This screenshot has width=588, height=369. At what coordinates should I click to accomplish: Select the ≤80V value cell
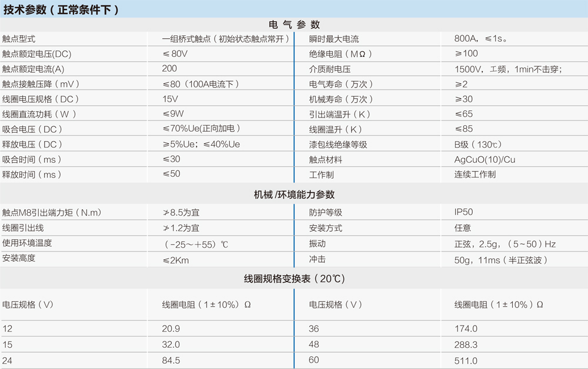171,52
